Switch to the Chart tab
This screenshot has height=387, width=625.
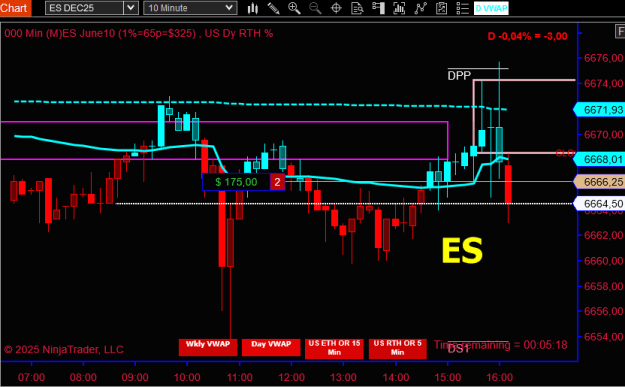click(x=15, y=8)
